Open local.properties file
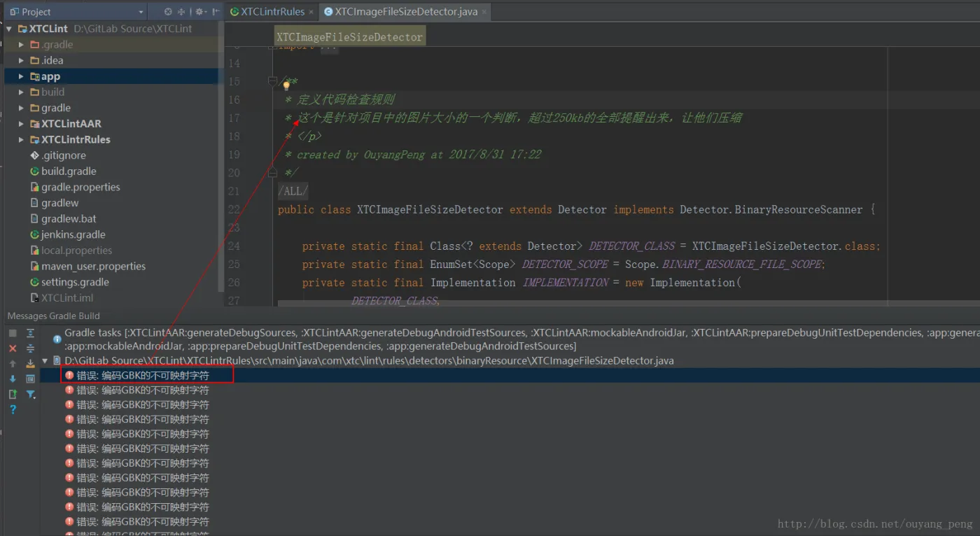The image size is (980, 536). 76,251
